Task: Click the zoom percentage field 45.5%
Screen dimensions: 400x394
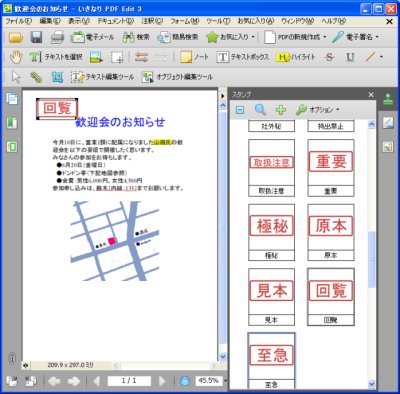Action: point(208,380)
